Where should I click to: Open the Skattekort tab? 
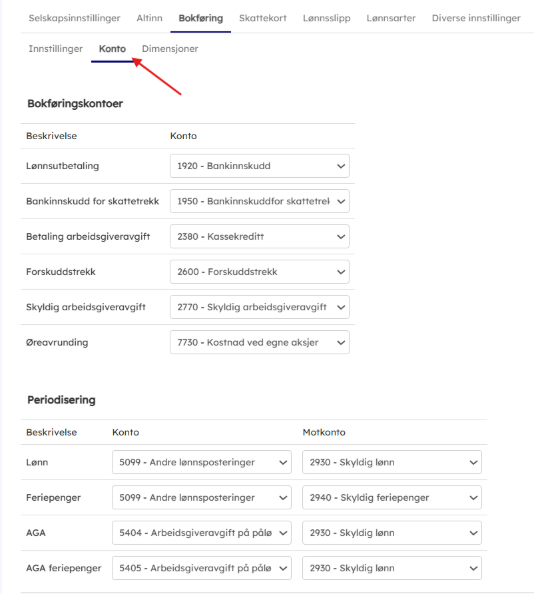click(263, 18)
